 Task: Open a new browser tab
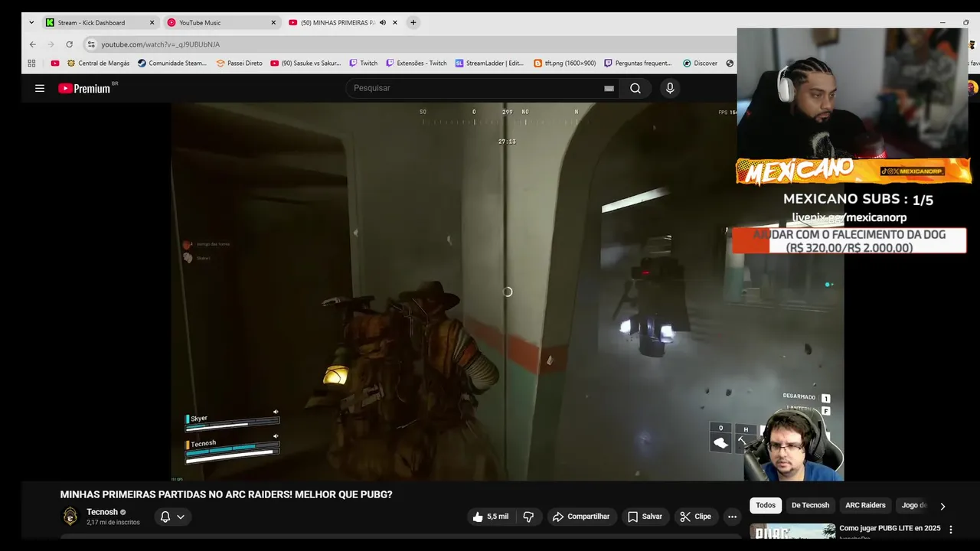413,23
